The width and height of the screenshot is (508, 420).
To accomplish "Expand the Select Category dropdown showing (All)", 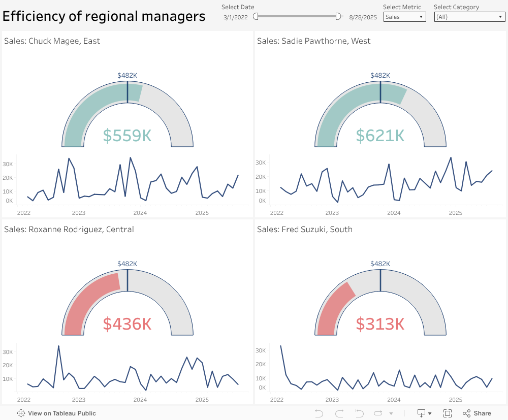I will click(x=469, y=17).
